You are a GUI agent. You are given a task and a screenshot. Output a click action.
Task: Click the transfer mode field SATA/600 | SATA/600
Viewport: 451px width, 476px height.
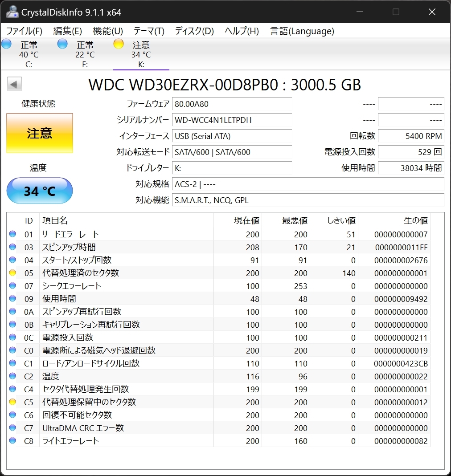[232, 152]
